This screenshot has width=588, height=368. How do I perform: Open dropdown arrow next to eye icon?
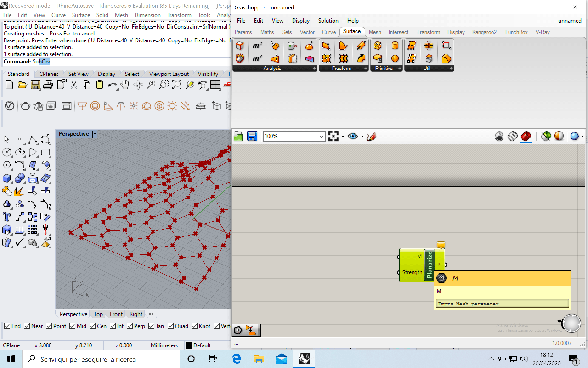(x=362, y=136)
